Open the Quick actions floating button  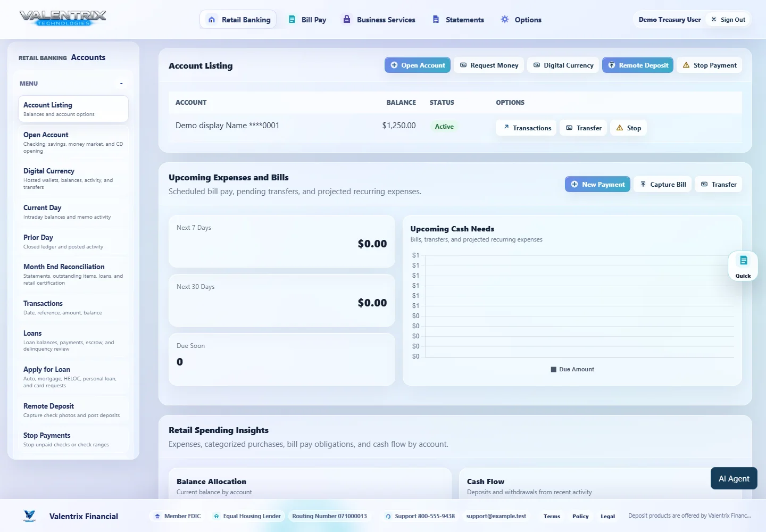coord(743,265)
